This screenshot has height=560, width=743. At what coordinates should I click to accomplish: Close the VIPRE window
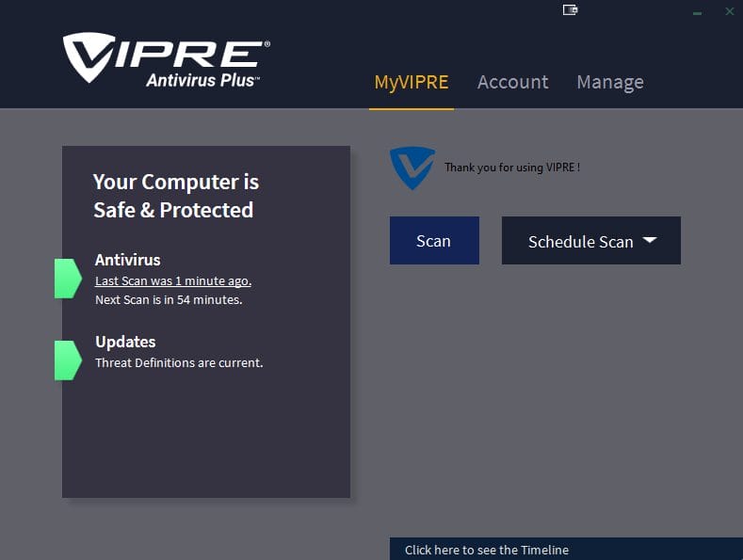(x=730, y=11)
